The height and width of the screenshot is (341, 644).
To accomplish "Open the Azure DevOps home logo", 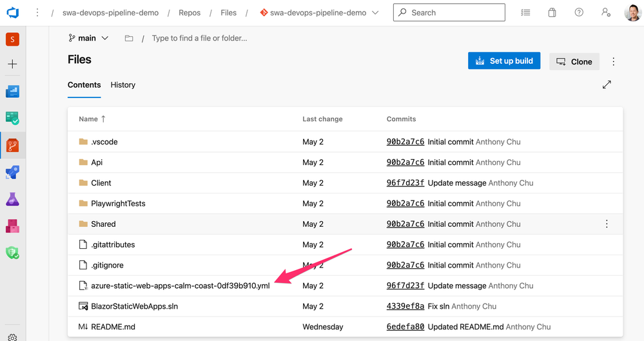I will (x=12, y=13).
